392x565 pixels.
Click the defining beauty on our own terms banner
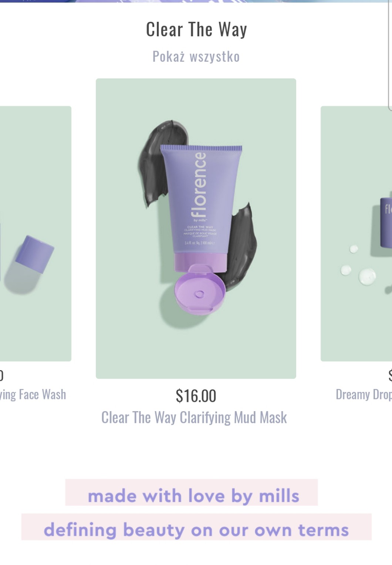pos(196,527)
